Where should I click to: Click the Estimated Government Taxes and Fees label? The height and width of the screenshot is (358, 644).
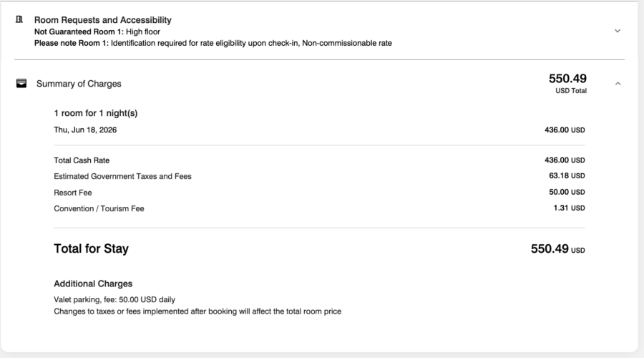[x=122, y=176]
